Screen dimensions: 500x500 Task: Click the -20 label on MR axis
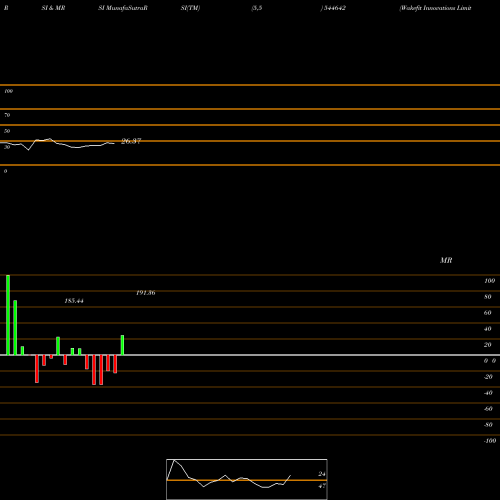488,377
